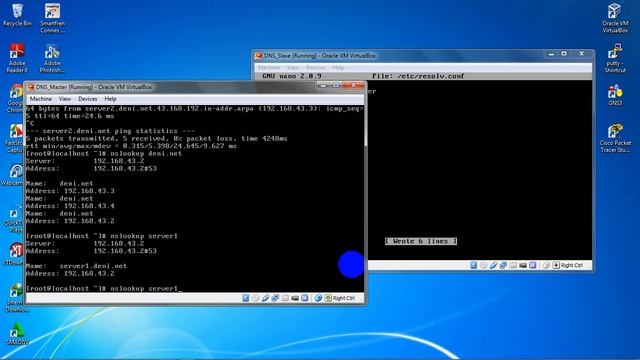This screenshot has height=360, width=640.
Task: Open GNS3 desktop shortcut
Action: pyautogui.click(x=615, y=95)
